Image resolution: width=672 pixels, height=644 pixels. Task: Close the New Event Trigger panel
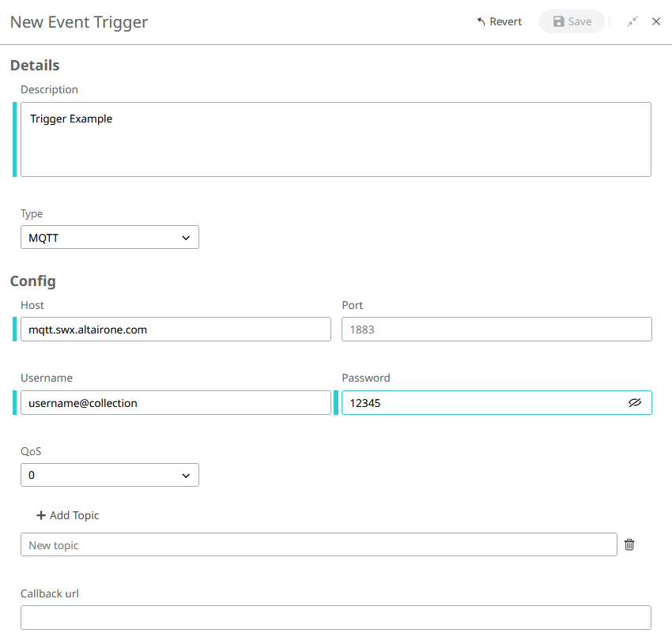point(656,22)
